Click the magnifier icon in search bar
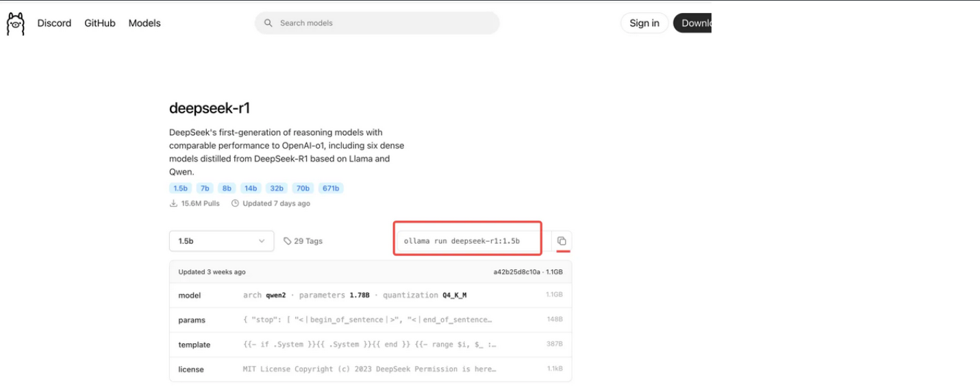Image resolution: width=980 pixels, height=389 pixels. (x=268, y=23)
